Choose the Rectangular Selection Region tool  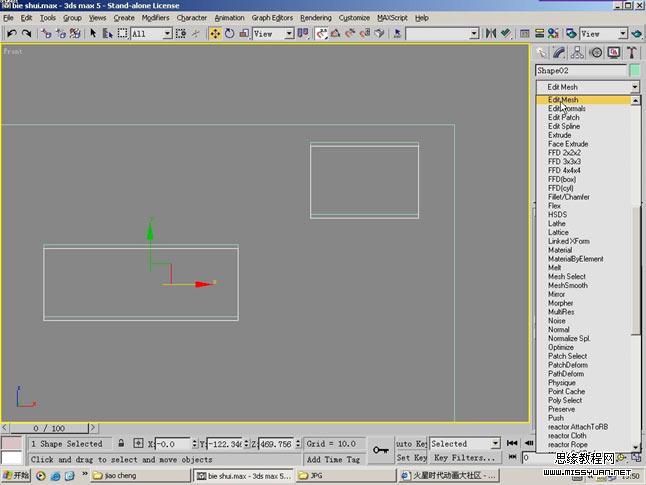[122, 33]
